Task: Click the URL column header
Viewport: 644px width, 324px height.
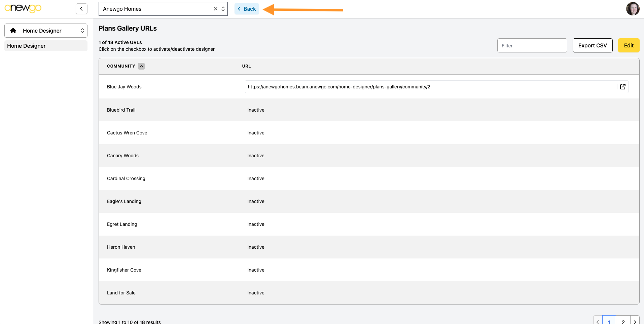Action: [x=246, y=66]
